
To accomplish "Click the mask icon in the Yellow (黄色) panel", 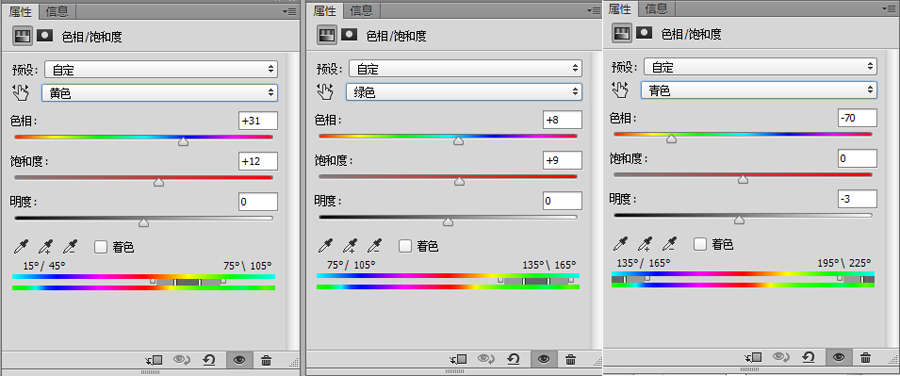I will pyautogui.click(x=45, y=36).
